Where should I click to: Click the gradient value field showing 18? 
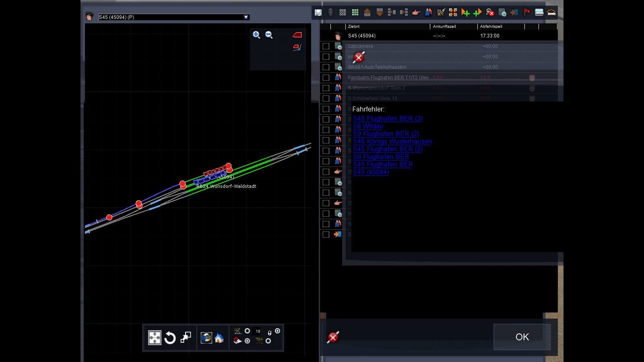258,331
